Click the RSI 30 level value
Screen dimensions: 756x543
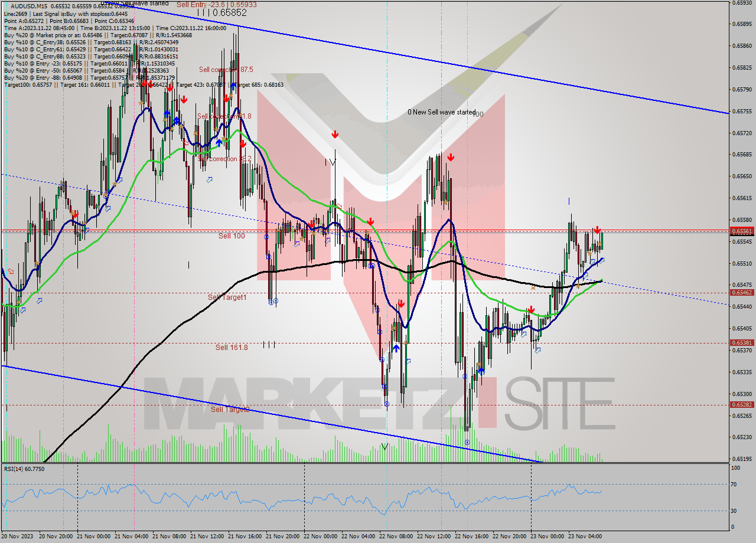tap(735, 511)
